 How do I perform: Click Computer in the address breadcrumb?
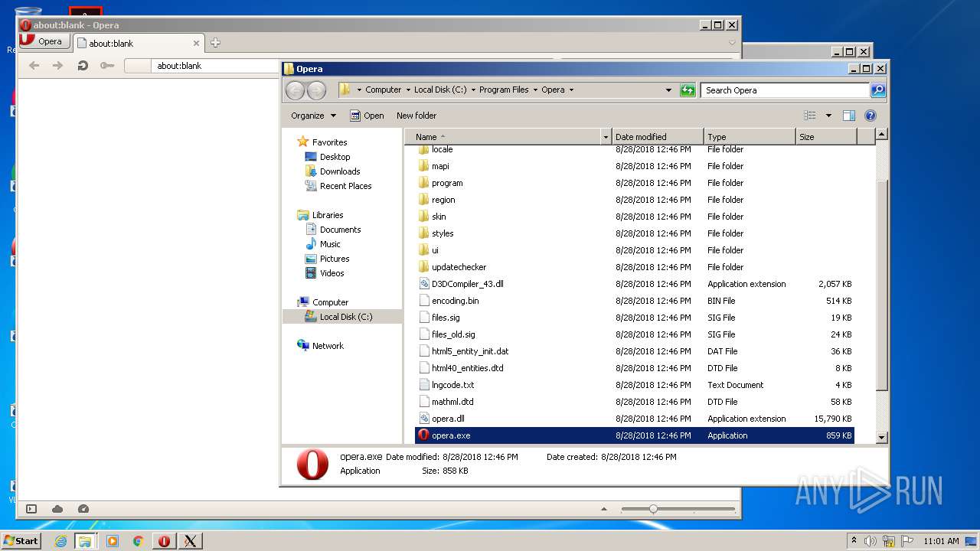[x=383, y=90]
